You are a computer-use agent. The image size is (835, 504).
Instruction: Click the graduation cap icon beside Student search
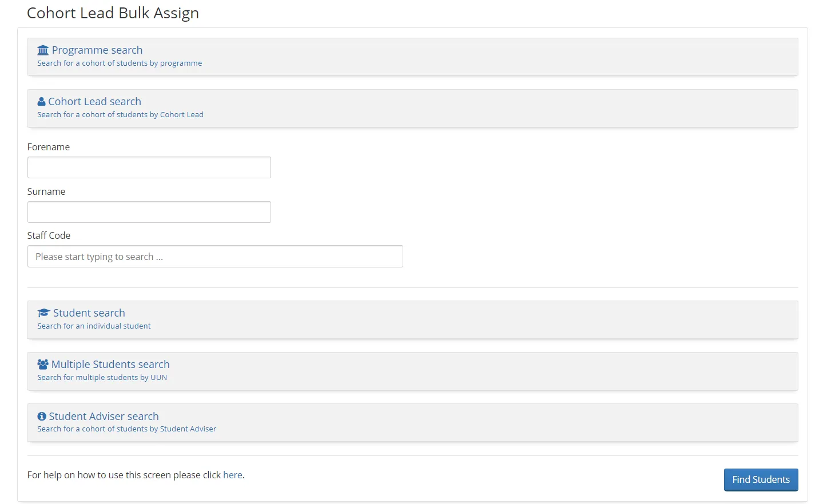pos(42,313)
